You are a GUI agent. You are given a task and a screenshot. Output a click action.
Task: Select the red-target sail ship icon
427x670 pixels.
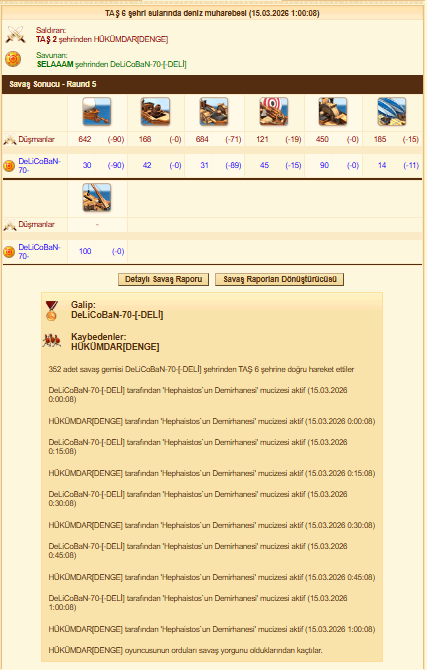click(x=274, y=111)
